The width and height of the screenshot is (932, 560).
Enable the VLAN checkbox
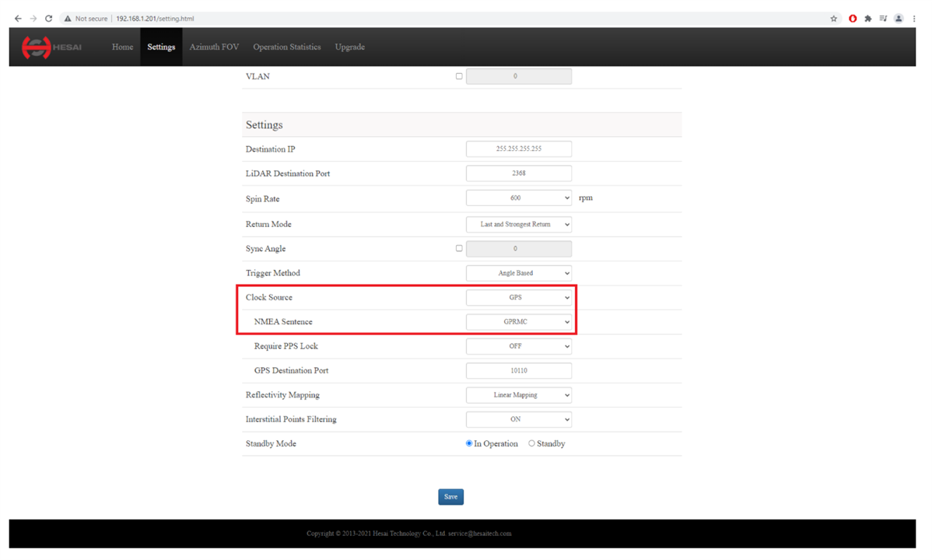point(459,76)
